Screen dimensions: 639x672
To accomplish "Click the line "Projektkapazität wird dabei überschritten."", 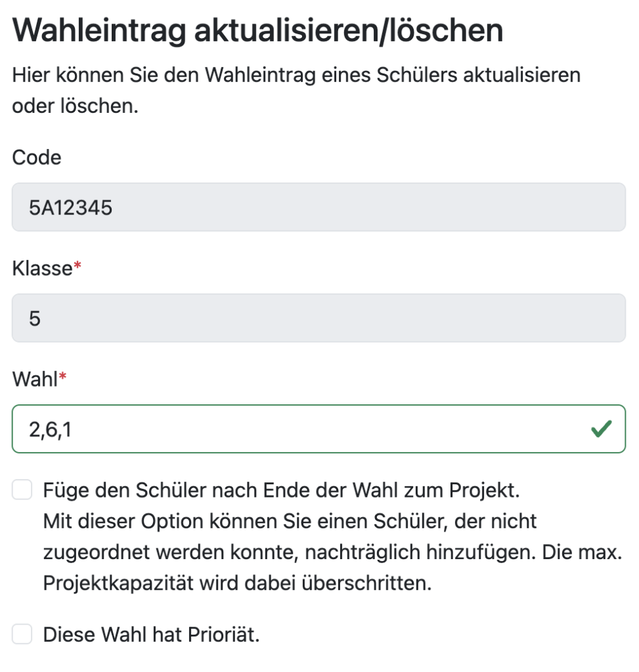I will 237,583.
